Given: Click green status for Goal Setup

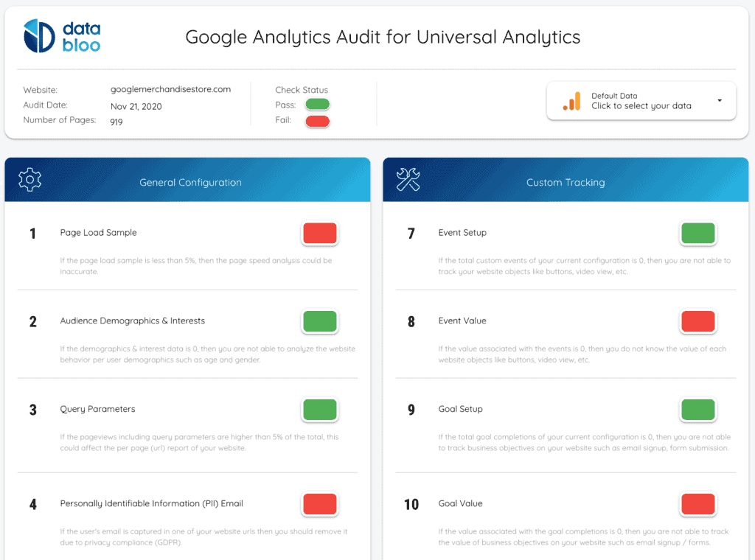Looking at the screenshot, I should (698, 410).
